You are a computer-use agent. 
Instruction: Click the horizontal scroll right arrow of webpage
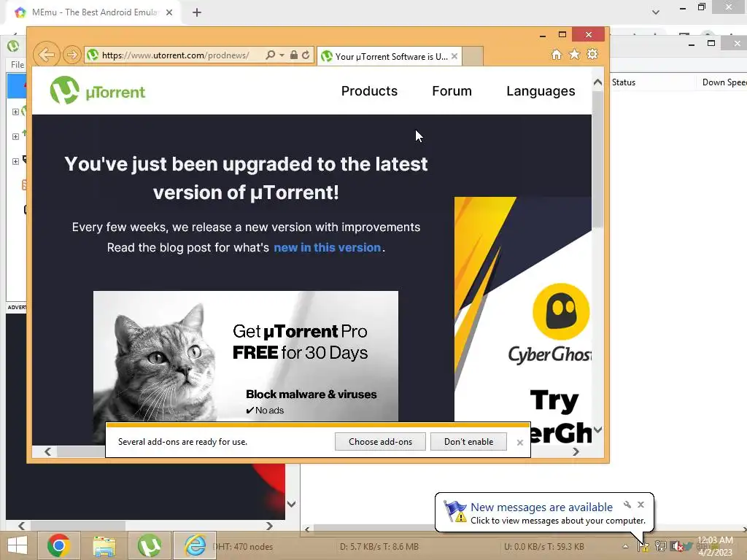pyautogui.click(x=576, y=451)
